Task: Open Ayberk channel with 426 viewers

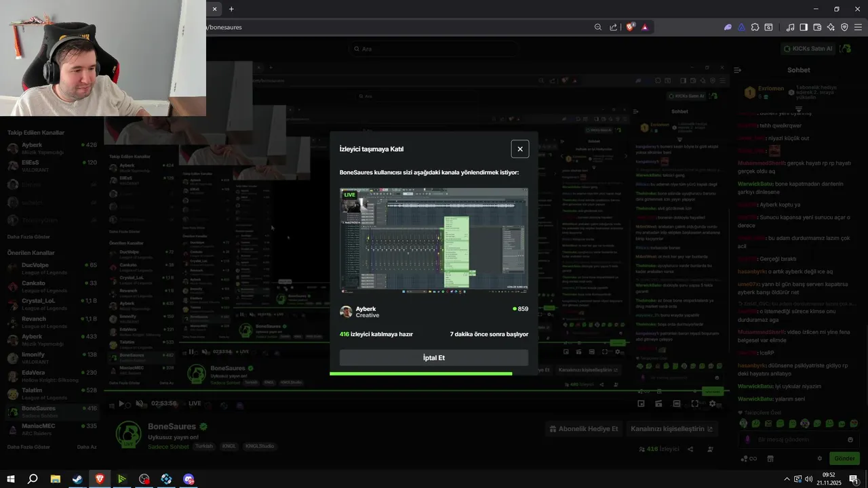Action: pos(52,148)
